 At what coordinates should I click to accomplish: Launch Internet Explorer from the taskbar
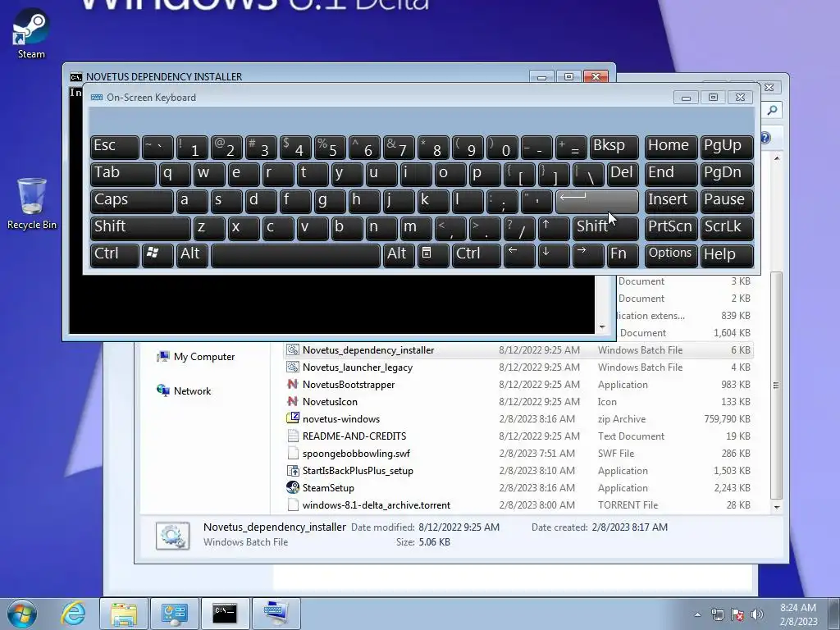click(73, 614)
